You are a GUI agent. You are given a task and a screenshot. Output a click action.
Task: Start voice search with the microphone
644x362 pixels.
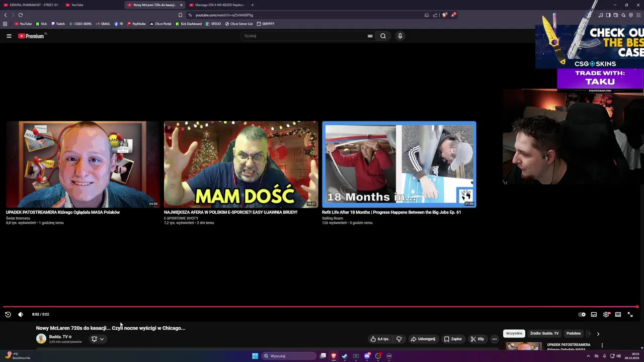[x=400, y=36]
